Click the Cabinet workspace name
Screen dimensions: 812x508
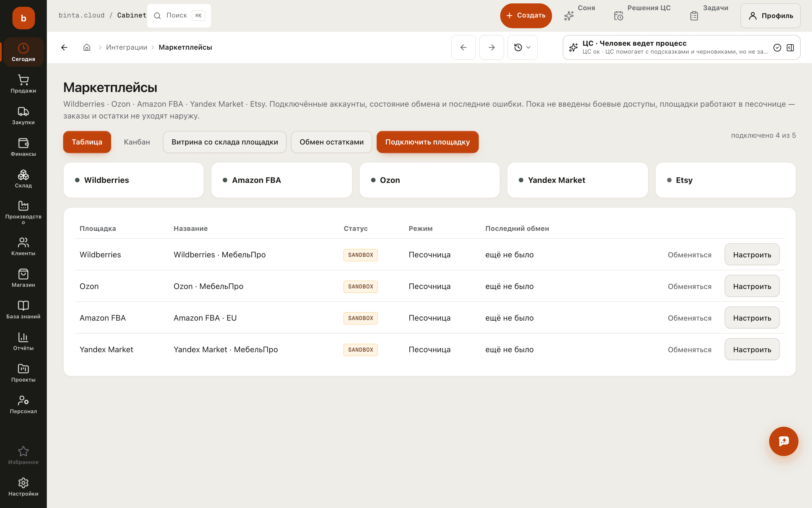pos(132,16)
